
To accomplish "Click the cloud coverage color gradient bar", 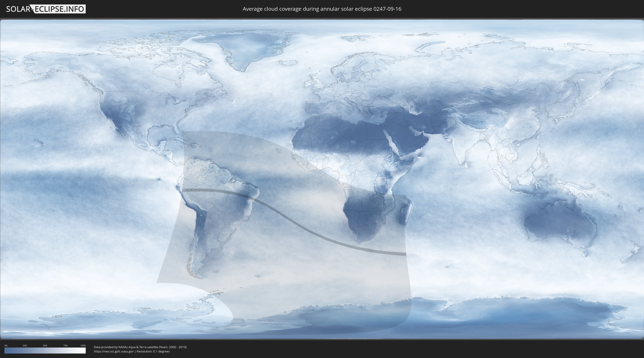I will point(45,350).
